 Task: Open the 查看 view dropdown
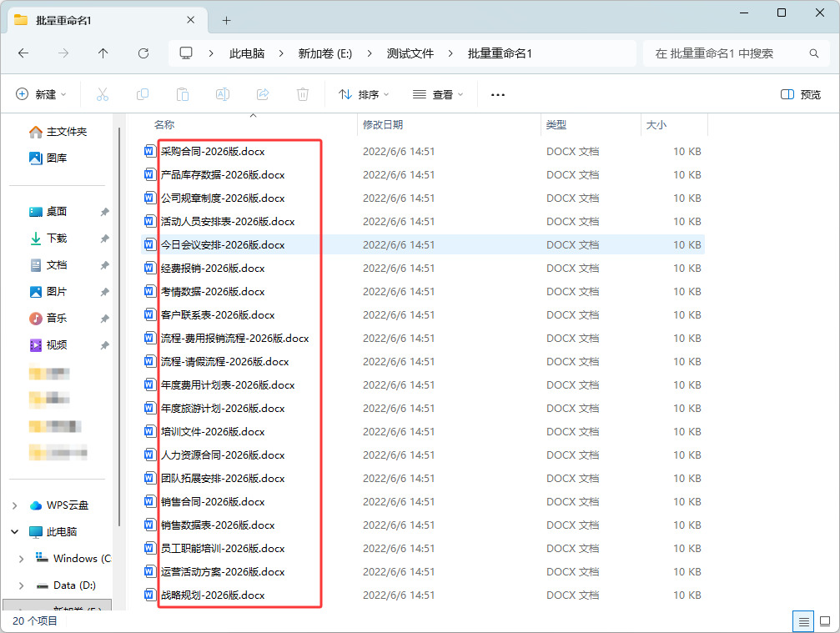(438, 95)
